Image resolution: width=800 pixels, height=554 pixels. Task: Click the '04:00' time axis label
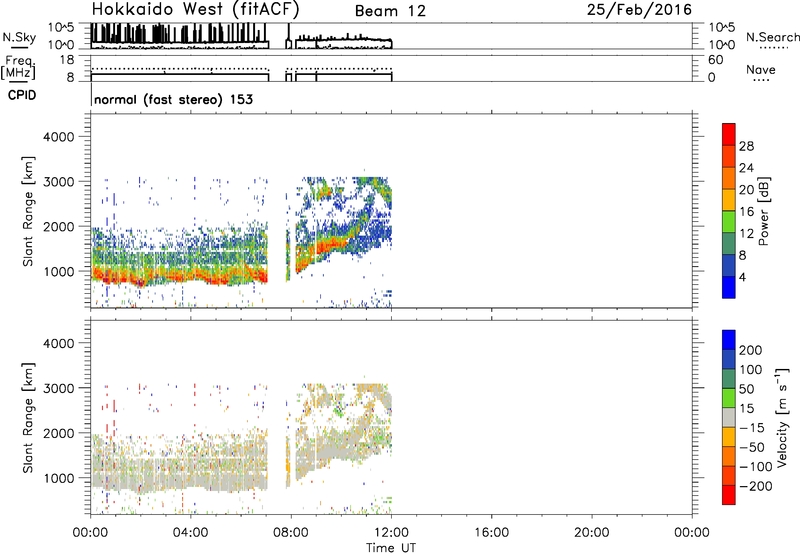tap(191, 533)
